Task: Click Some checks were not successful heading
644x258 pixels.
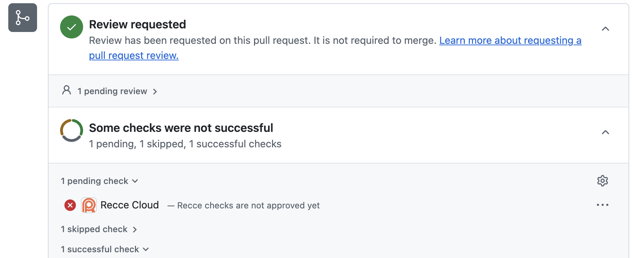Action: point(181,128)
